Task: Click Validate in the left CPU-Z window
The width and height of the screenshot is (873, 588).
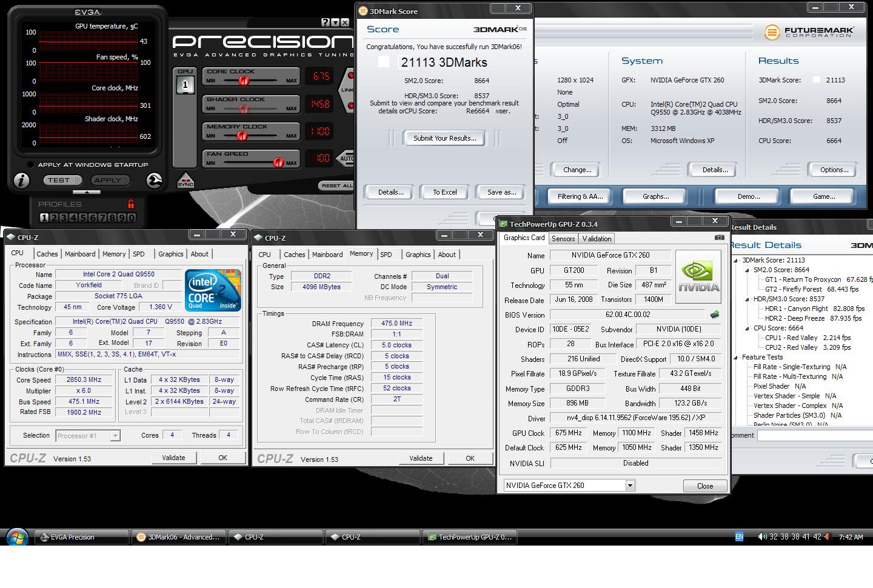Action: 173,458
